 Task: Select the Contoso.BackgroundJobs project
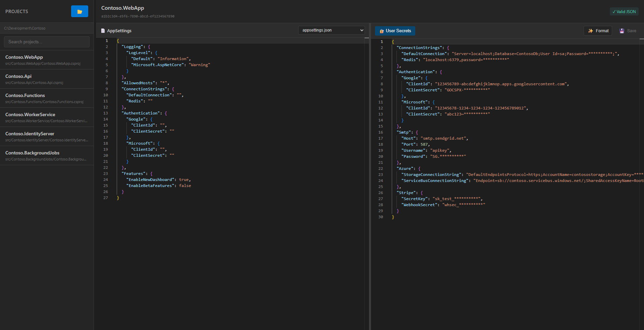click(47, 155)
